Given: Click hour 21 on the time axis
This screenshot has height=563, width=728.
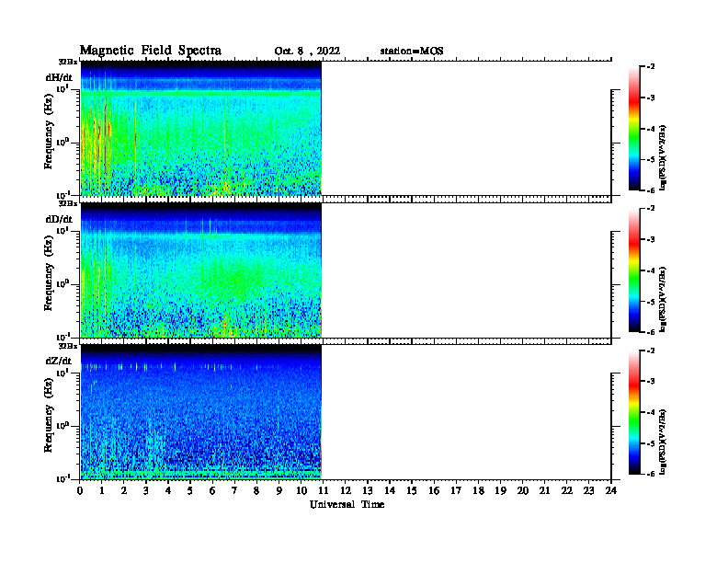Looking at the screenshot, I should pyautogui.click(x=544, y=490).
